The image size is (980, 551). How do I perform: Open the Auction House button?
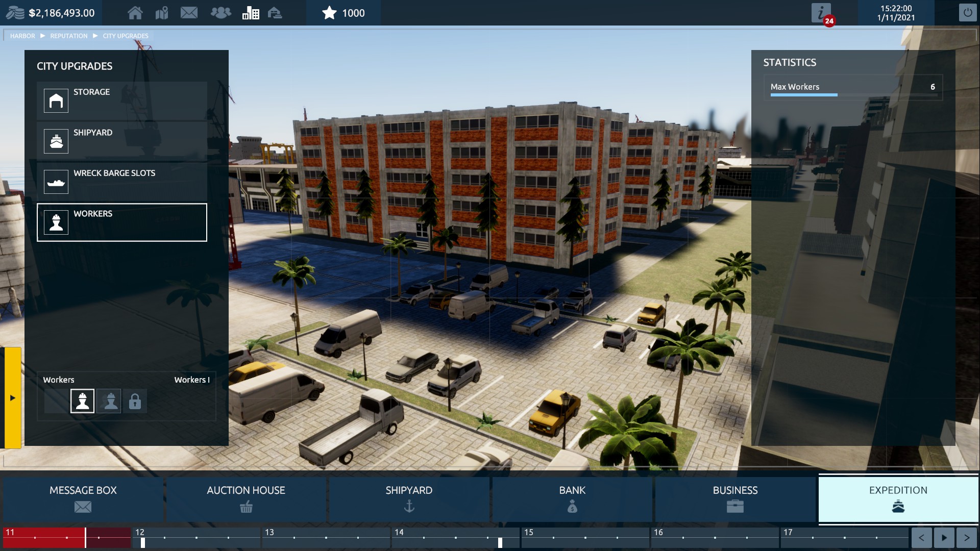pos(246,498)
